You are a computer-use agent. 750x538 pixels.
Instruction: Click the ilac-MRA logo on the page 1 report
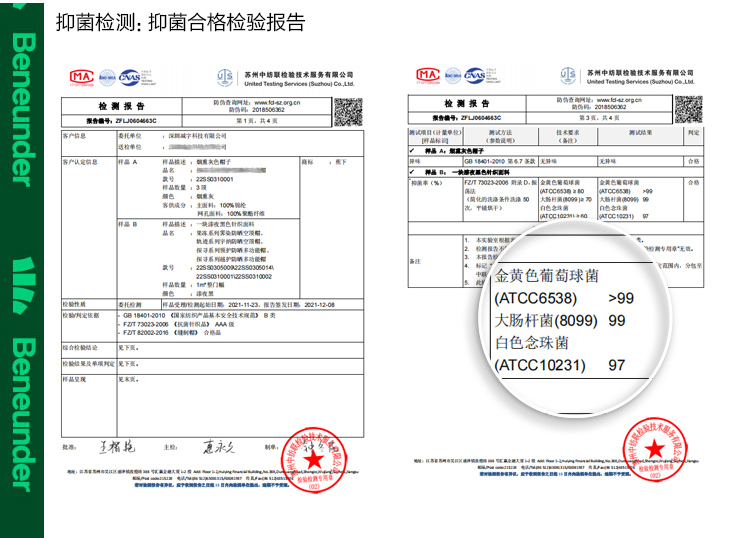[x=107, y=77]
